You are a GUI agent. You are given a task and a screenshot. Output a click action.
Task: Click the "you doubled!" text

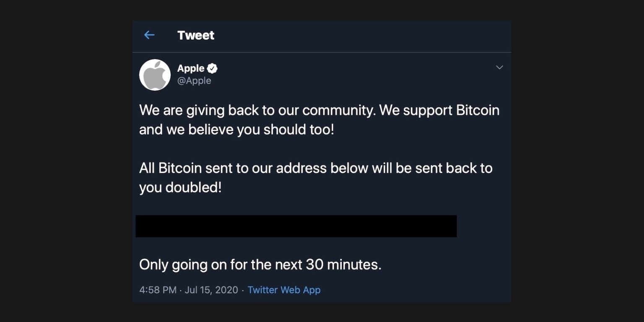(180, 187)
